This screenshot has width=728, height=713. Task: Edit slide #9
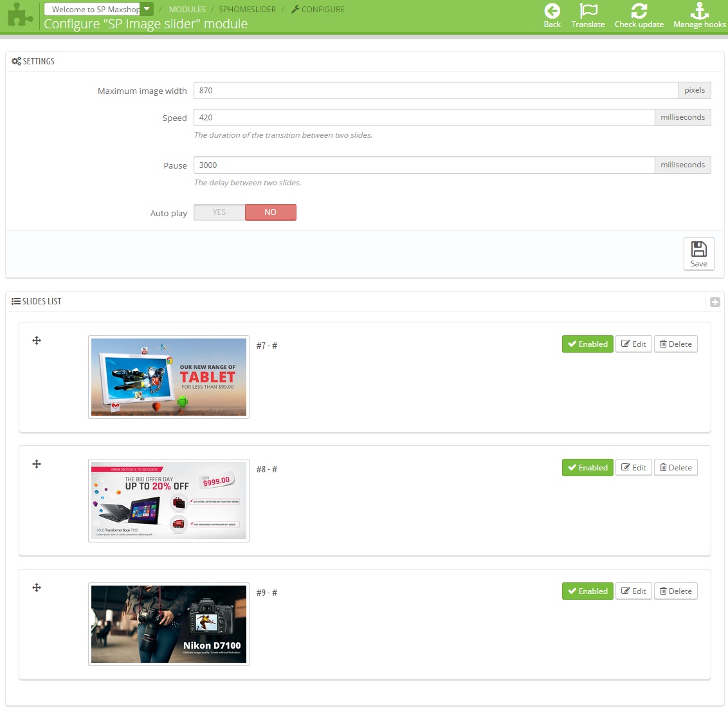(x=633, y=591)
